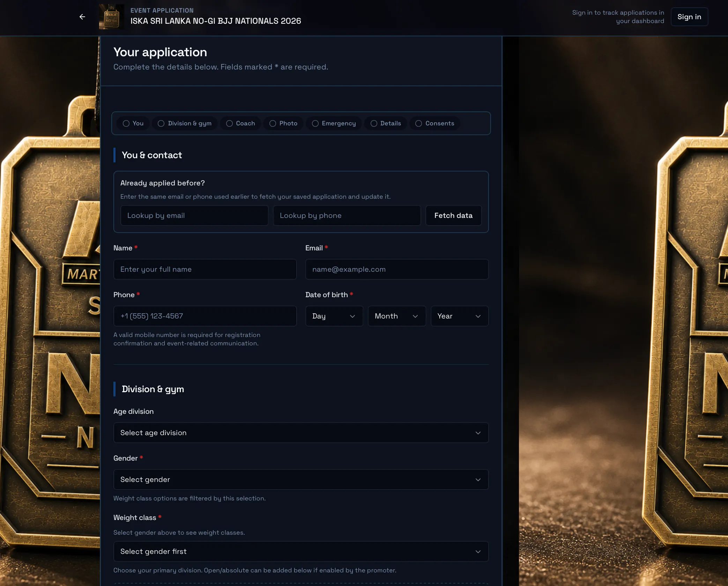
Task: Click the 'Already applied before?' text
Action: [163, 183]
